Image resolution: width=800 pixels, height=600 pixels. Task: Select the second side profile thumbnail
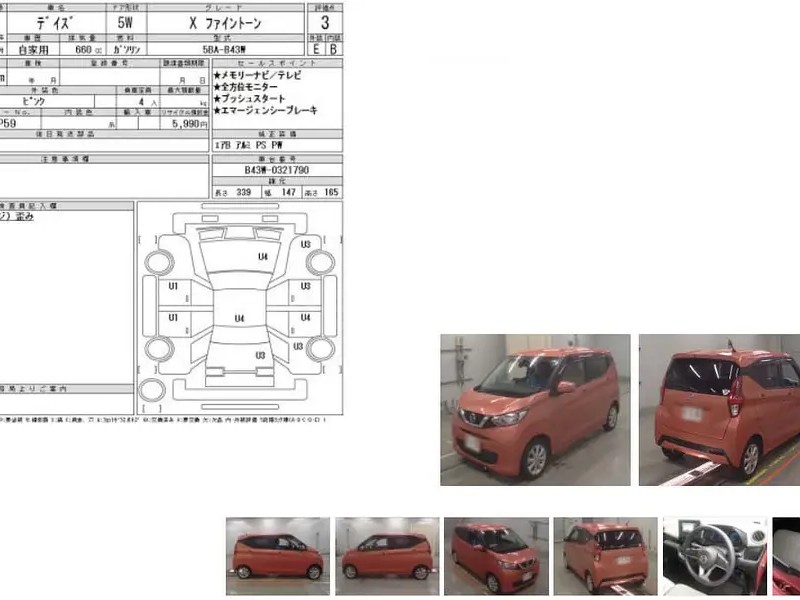[386, 548]
